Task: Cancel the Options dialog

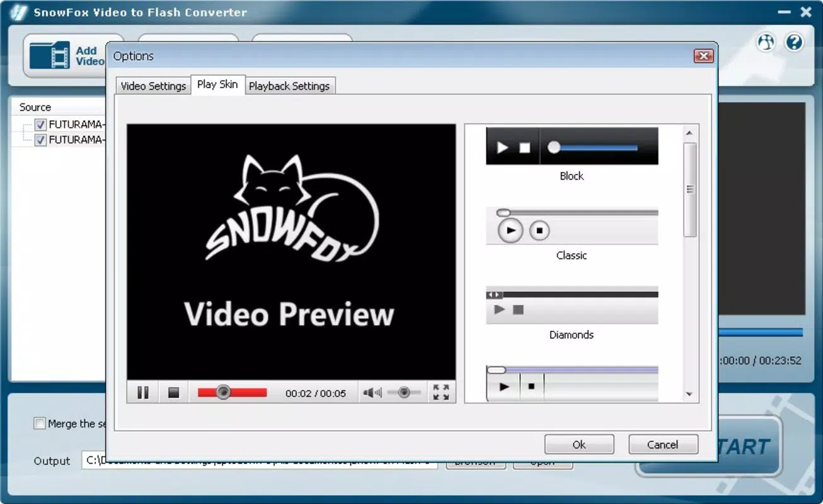Action: click(x=663, y=444)
